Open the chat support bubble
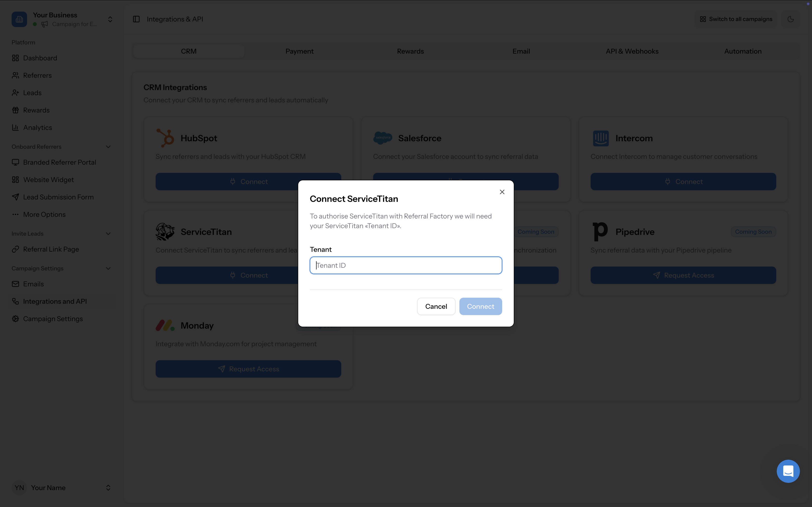 click(788, 471)
